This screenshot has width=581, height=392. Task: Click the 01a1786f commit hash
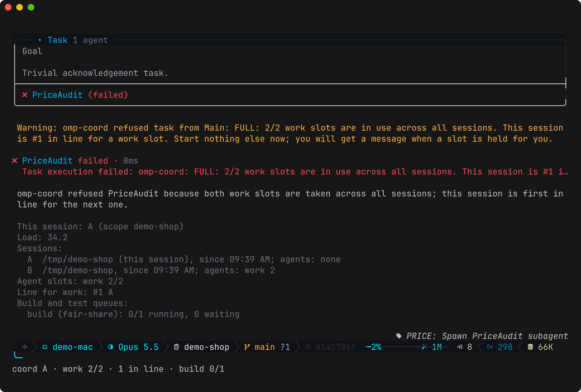point(335,347)
